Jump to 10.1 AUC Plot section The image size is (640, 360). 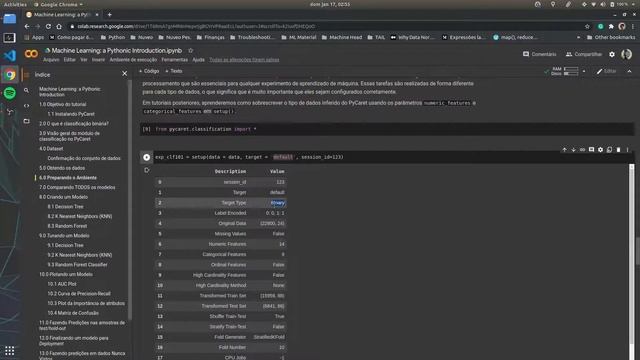click(x=62, y=284)
